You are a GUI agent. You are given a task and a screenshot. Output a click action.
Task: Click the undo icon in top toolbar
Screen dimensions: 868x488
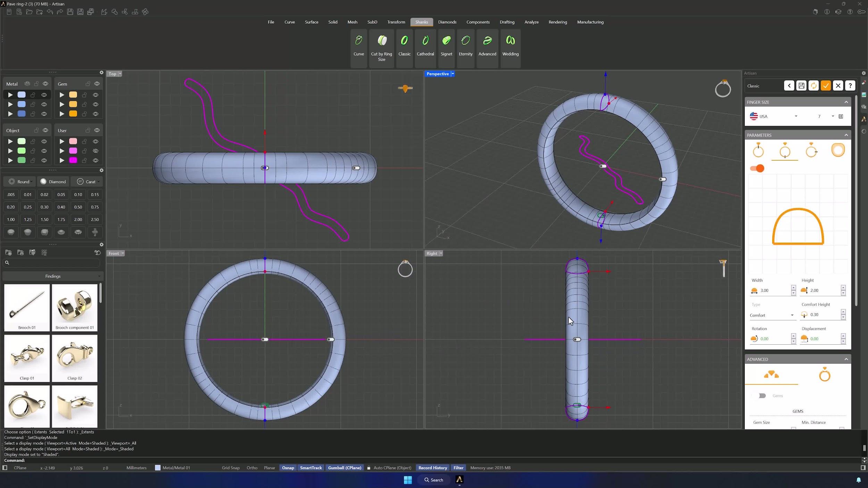50,12
